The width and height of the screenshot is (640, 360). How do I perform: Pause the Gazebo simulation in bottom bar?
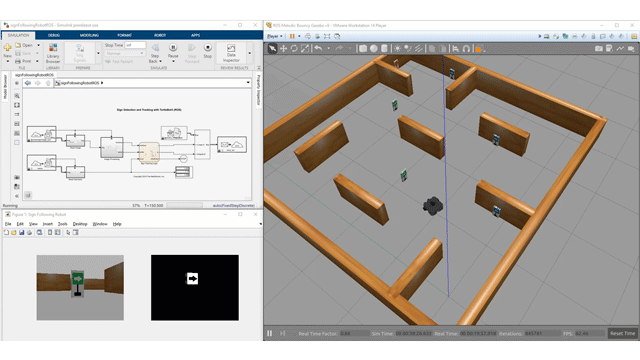click(x=269, y=333)
